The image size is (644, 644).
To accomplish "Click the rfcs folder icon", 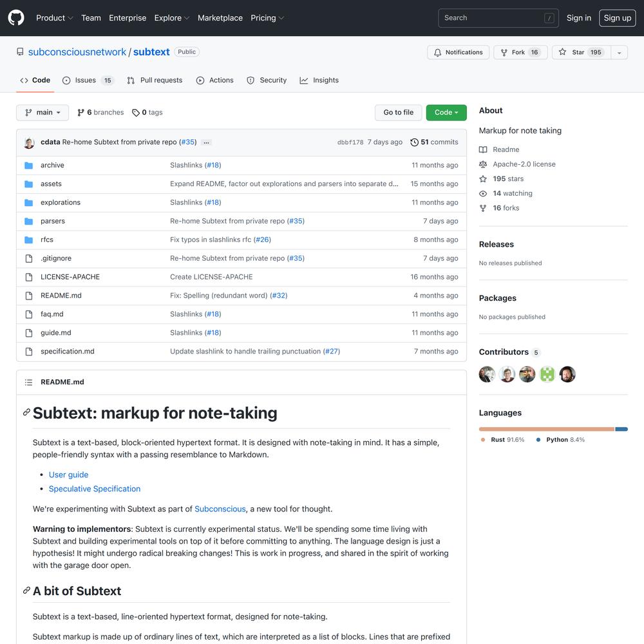I will (29, 240).
